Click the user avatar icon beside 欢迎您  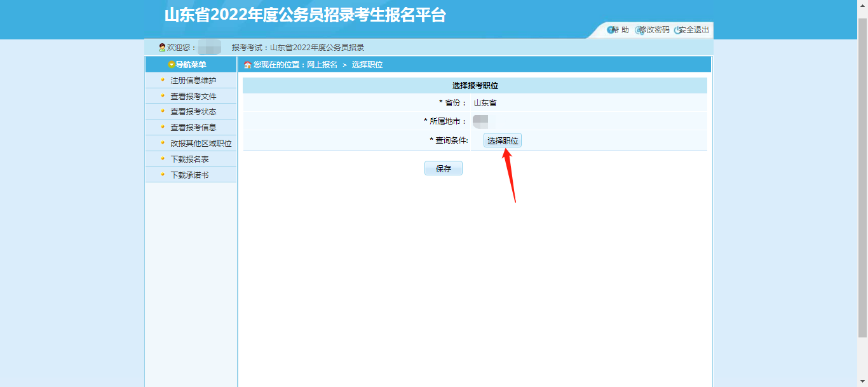[162, 48]
